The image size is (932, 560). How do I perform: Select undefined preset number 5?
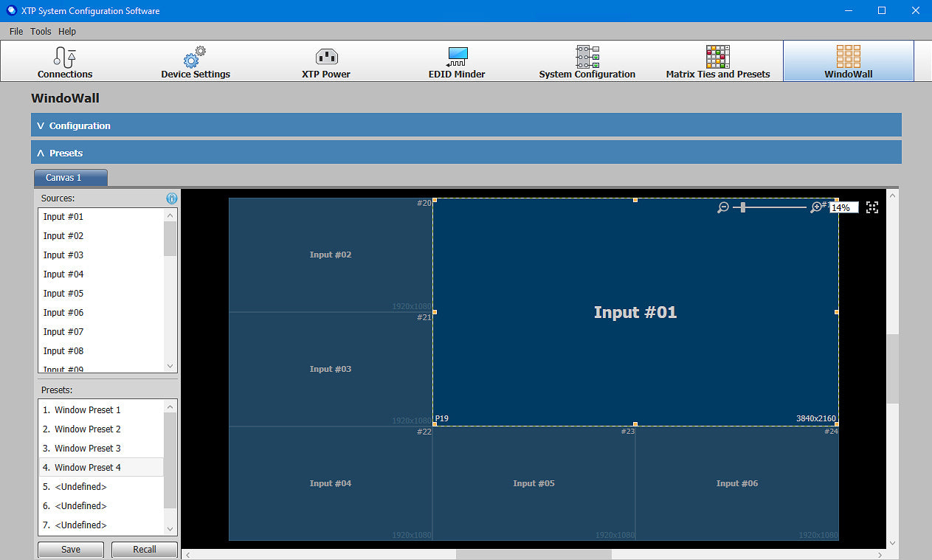(x=101, y=487)
